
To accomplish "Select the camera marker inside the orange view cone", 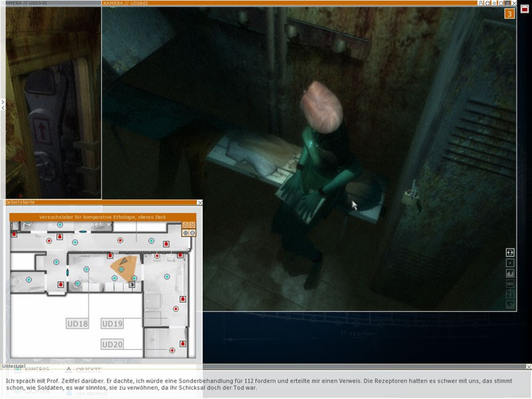I will tap(121, 269).
